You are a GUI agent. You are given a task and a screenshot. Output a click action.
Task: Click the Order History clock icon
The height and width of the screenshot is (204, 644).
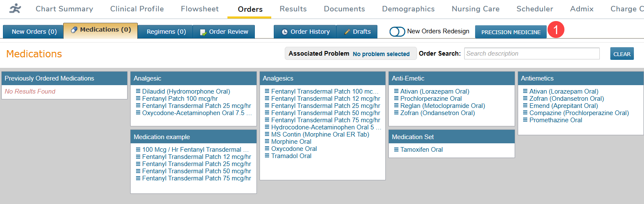coord(285,32)
